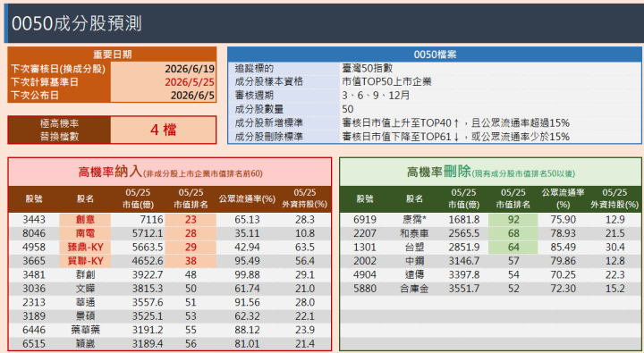Click the 公眾流通率(%) header in the 納入 table
The image size is (644, 353).
(247, 198)
